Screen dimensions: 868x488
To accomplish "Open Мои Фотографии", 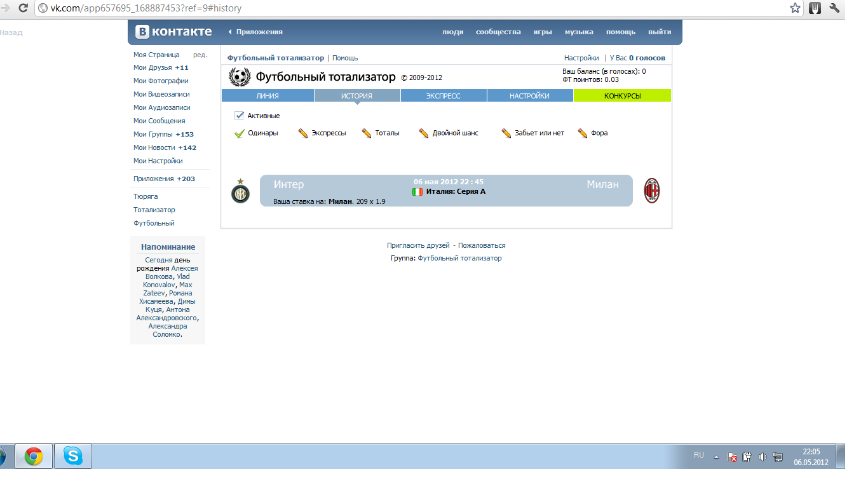I will (161, 81).
